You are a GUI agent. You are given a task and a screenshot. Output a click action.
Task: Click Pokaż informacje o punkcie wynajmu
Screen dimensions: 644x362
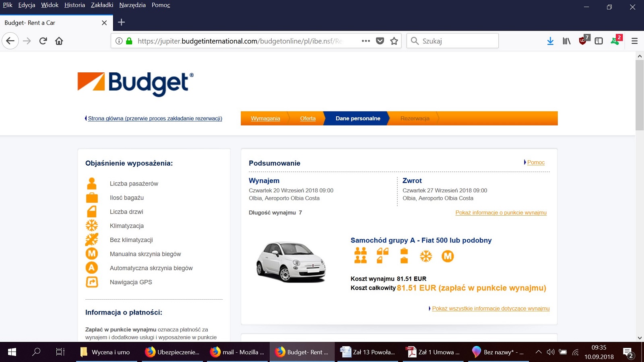501,212
